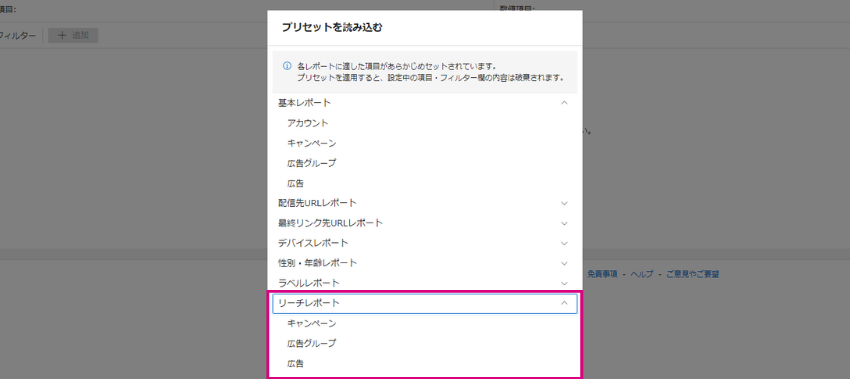This screenshot has width=850, height=379.
Task: Click the 性別・年齢レポート heading label
Action: 318,263
